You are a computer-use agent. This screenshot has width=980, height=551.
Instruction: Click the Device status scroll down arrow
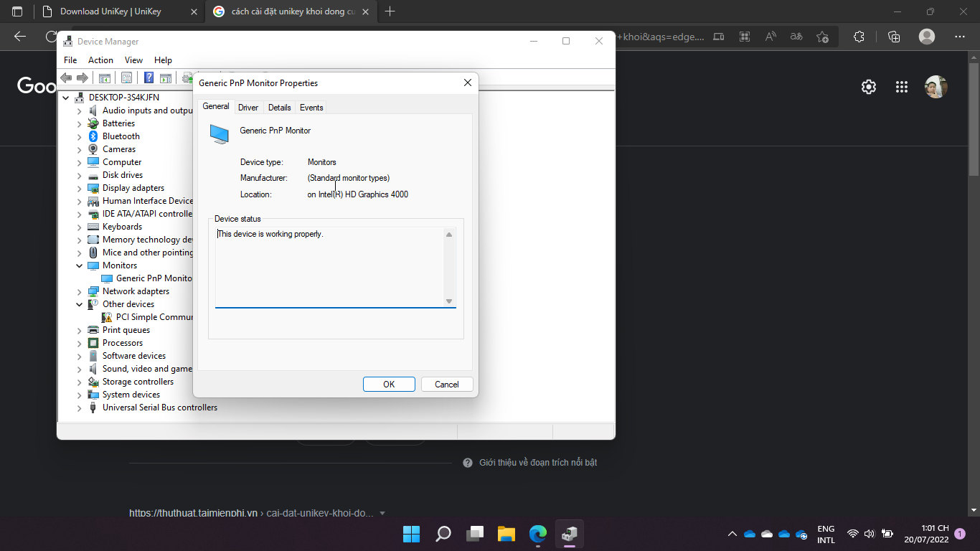point(449,301)
